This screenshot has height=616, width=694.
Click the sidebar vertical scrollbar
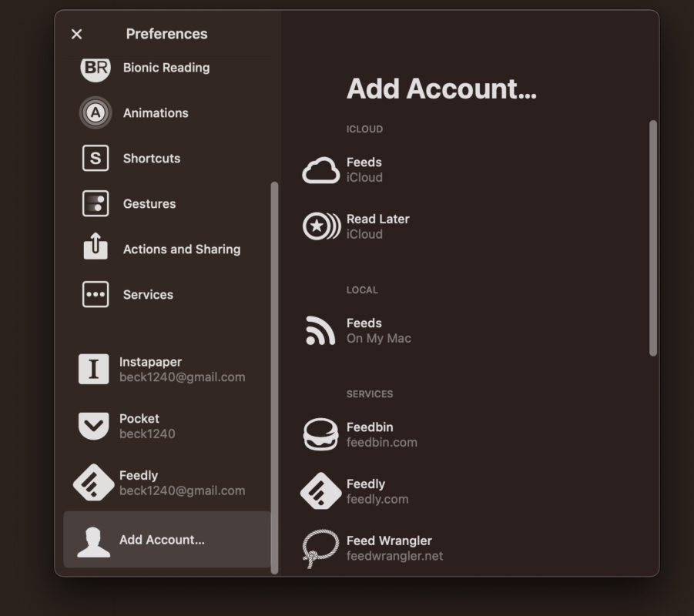[x=274, y=377]
